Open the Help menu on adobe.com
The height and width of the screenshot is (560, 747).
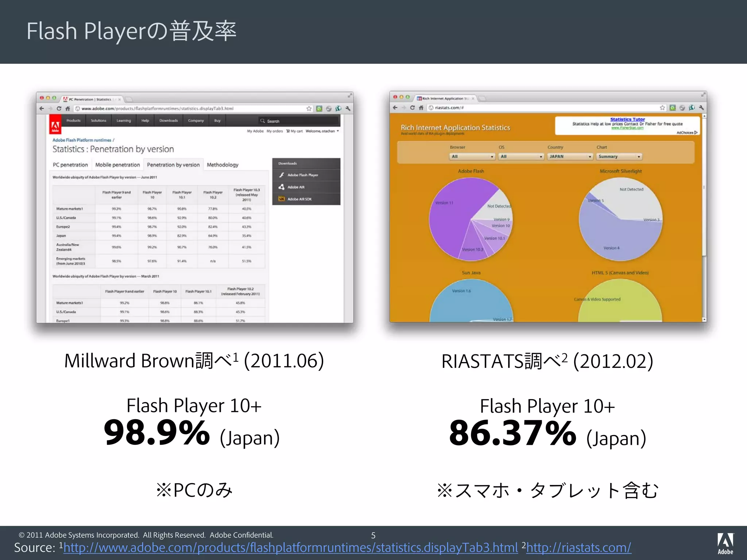tap(145, 121)
